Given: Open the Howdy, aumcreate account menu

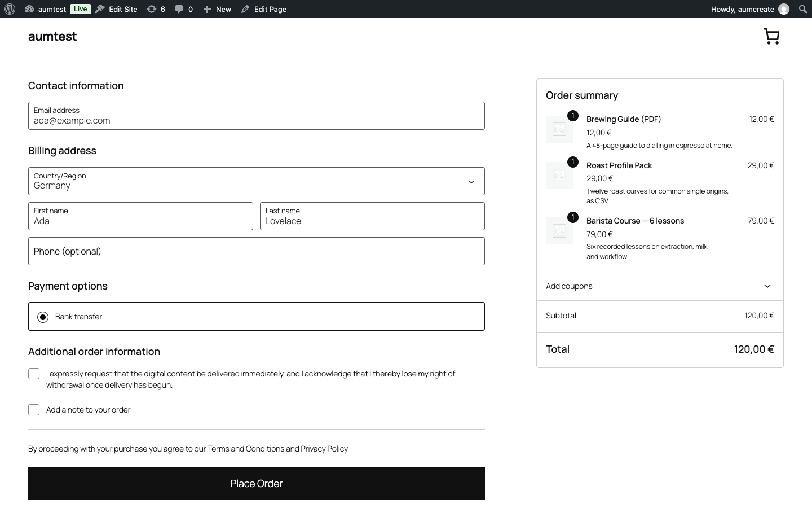Looking at the screenshot, I should [x=749, y=9].
